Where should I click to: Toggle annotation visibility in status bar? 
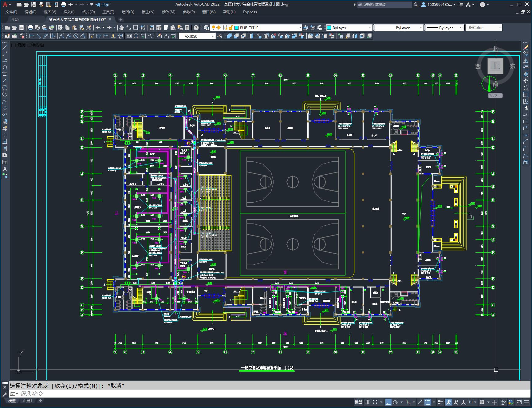click(449, 402)
